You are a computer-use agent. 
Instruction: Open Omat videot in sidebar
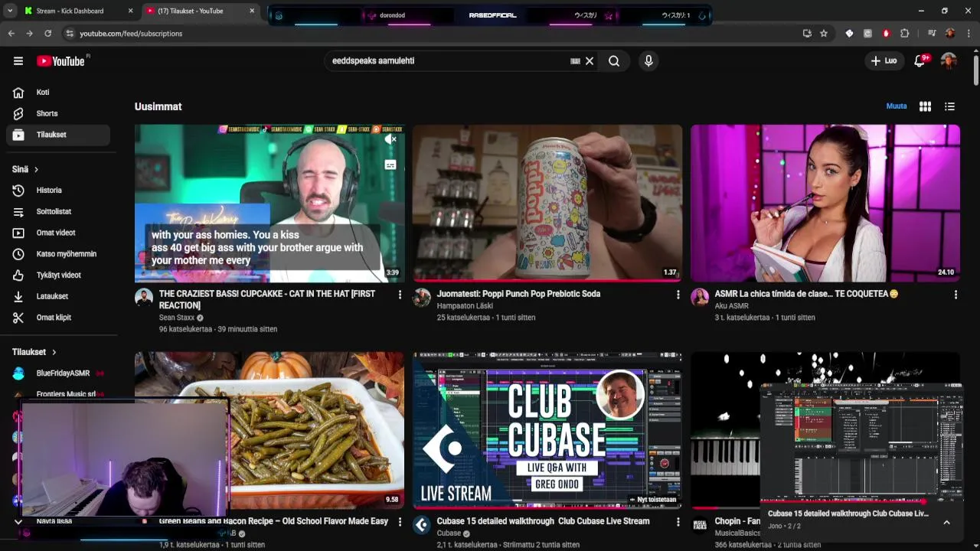coord(58,233)
